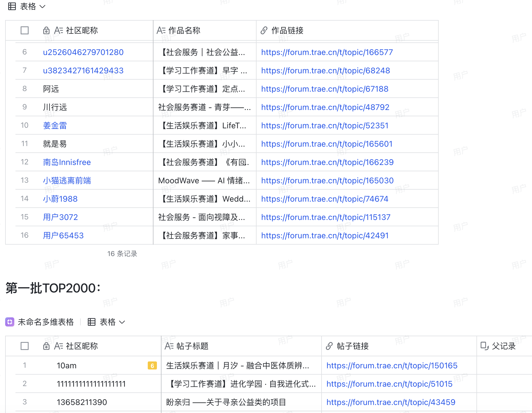This screenshot has height=413, width=532.
Task: Open the 未命名多维表格 title
Action: [46, 322]
